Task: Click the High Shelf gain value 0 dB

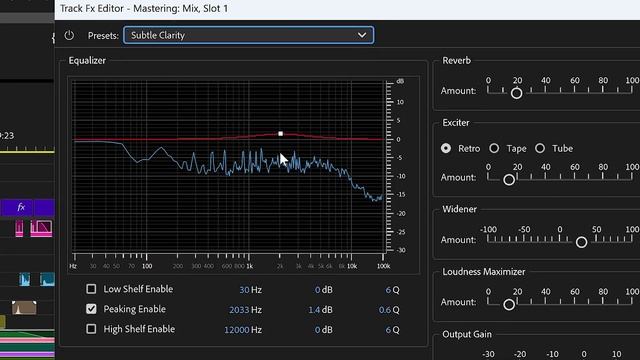Action: (318, 330)
